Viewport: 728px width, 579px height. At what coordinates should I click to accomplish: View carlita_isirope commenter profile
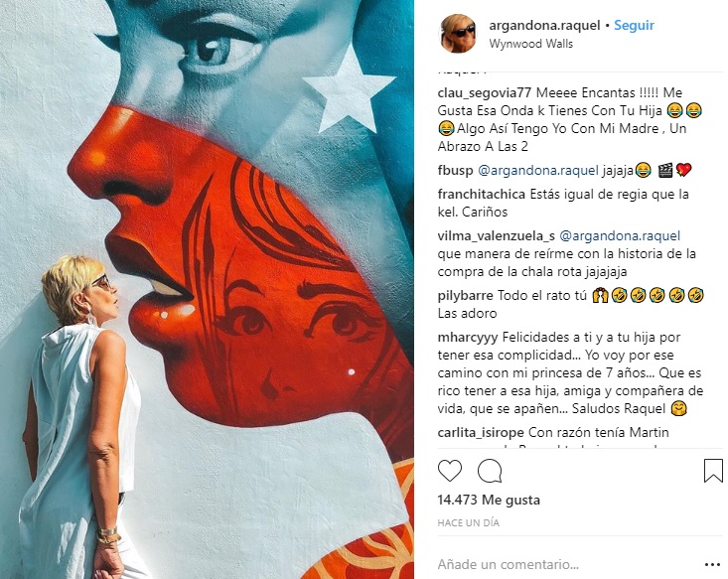click(x=481, y=433)
